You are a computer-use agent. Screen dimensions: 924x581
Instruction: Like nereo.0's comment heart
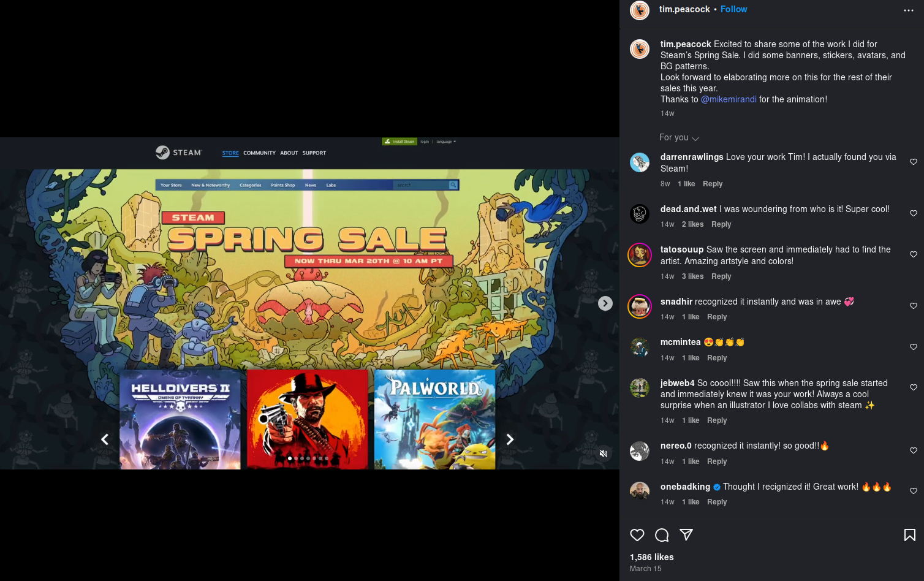914,450
